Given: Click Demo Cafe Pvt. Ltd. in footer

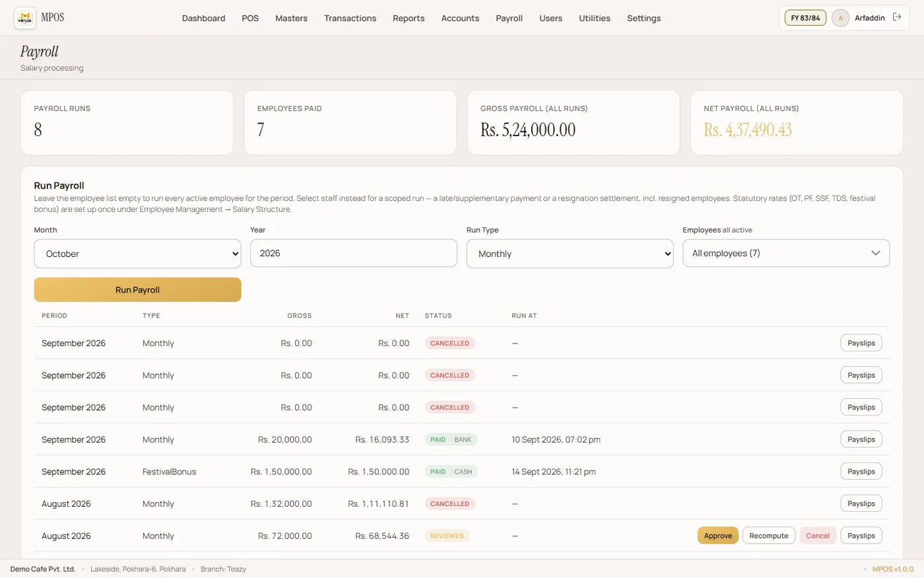Looking at the screenshot, I should point(43,569).
